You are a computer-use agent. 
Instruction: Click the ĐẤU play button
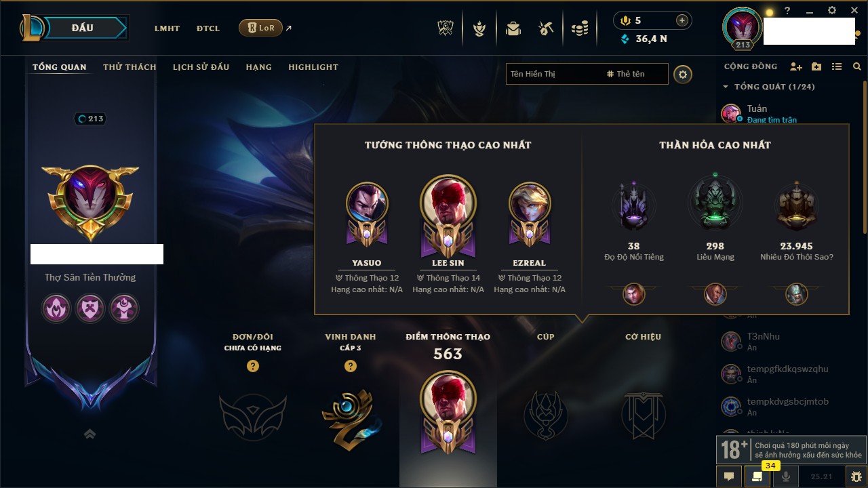[x=83, y=28]
